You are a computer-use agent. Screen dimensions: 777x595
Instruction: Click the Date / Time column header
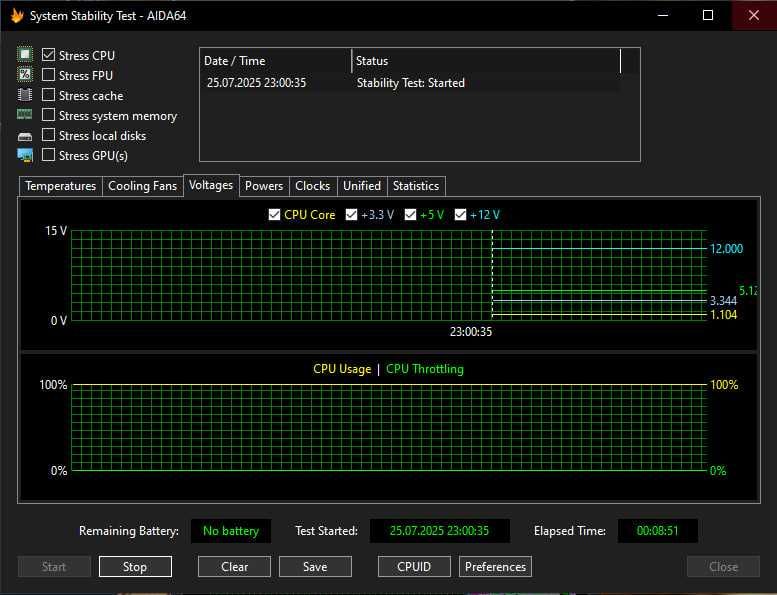(x=275, y=61)
